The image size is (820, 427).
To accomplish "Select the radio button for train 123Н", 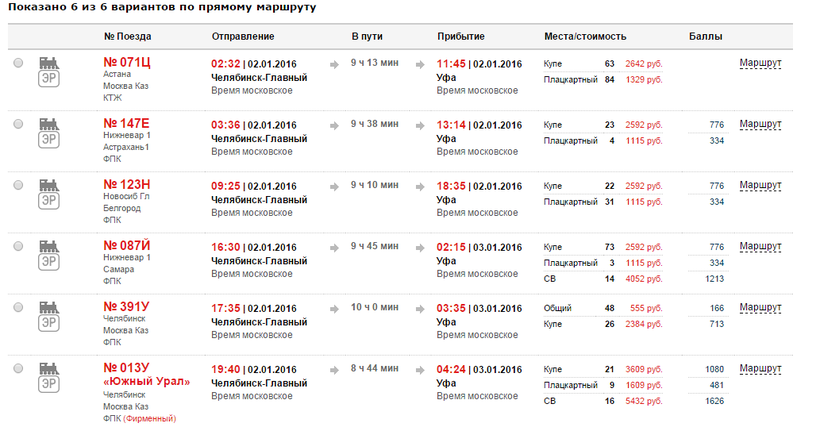I will pyautogui.click(x=18, y=186).
